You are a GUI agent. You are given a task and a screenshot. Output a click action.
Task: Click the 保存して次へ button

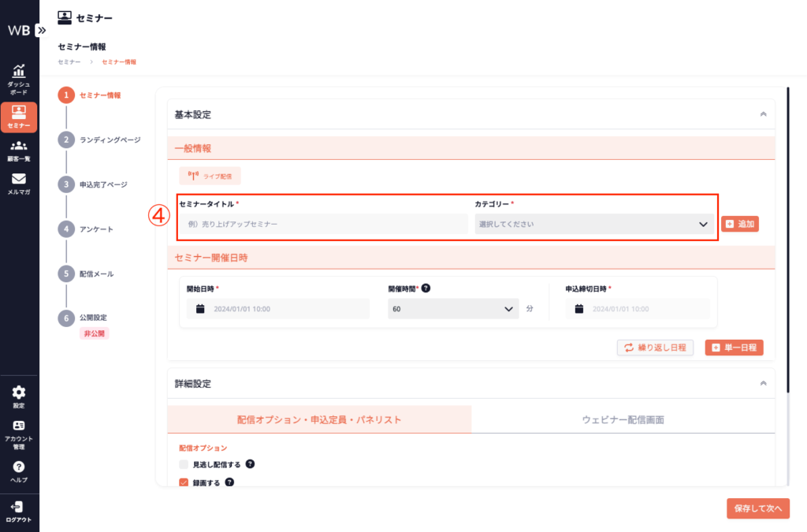click(757, 508)
